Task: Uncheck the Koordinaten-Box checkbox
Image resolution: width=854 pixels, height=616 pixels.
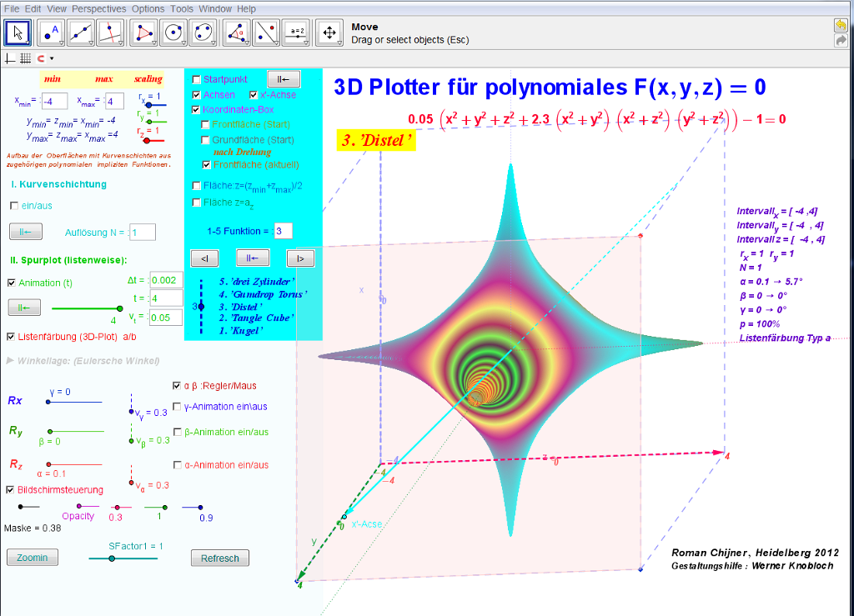Action: [x=197, y=109]
